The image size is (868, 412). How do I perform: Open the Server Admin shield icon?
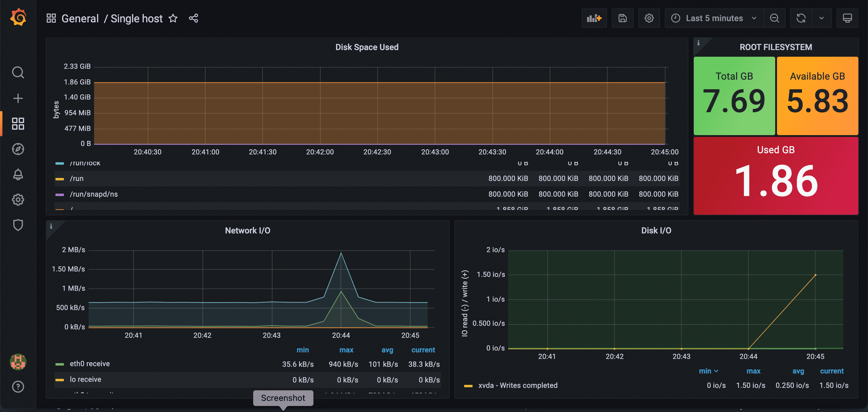click(x=18, y=225)
